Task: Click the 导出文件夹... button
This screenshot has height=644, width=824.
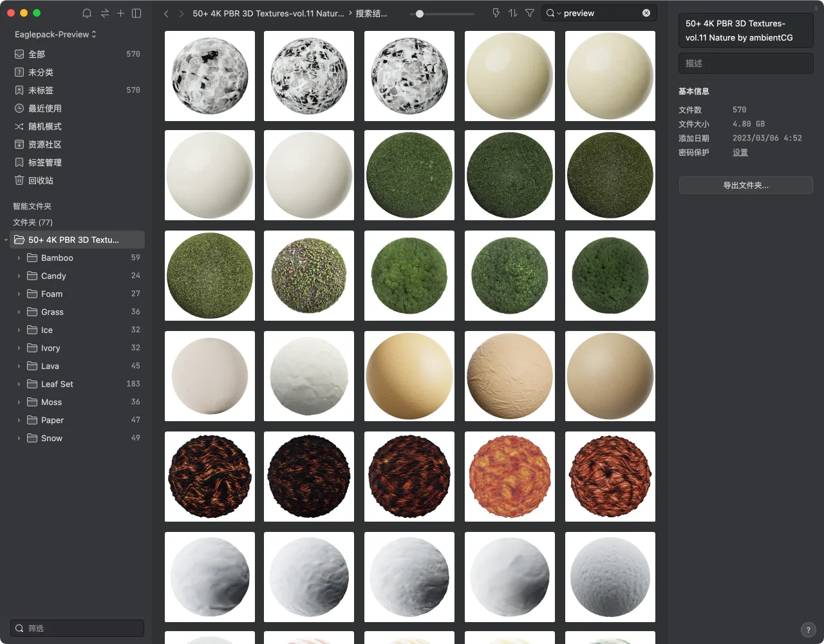Action: point(746,185)
